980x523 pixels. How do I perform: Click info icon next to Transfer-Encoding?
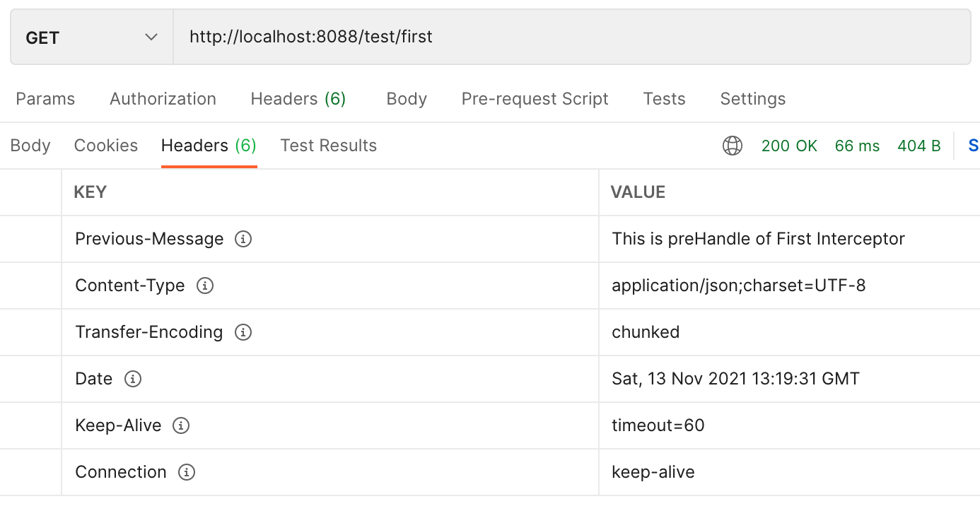243,332
